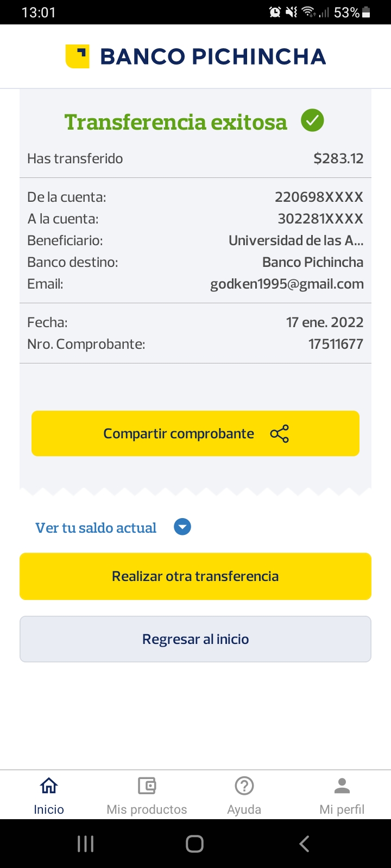Image resolution: width=391 pixels, height=868 pixels.
Task: Show Ver tu saldo actual section
Action: 96,528
